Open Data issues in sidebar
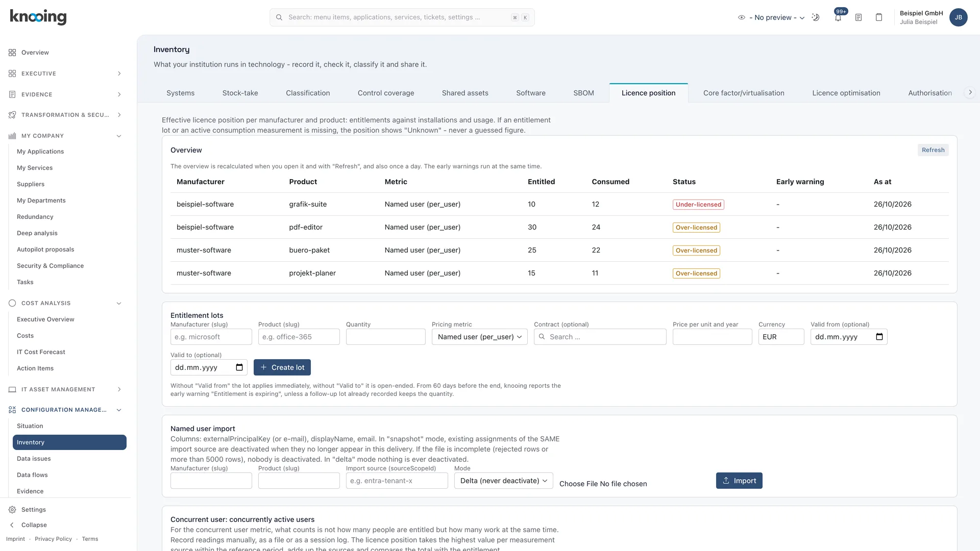This screenshot has height=551, width=980. point(34,459)
